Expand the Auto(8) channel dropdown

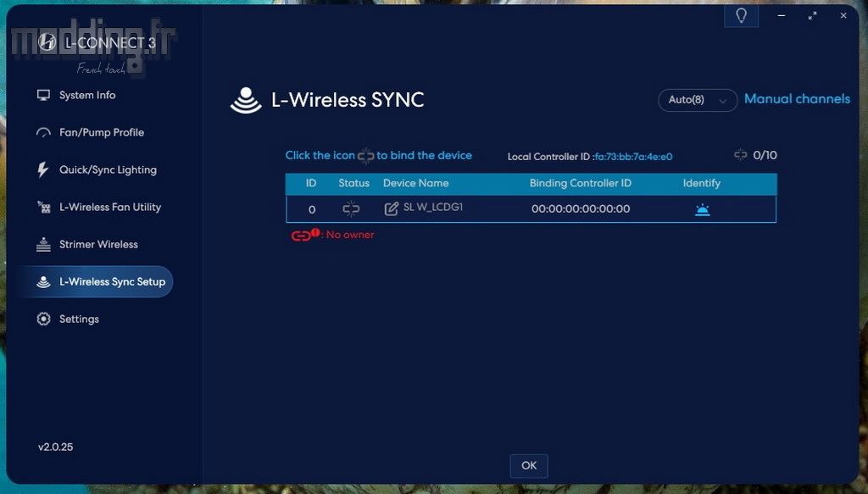point(697,100)
